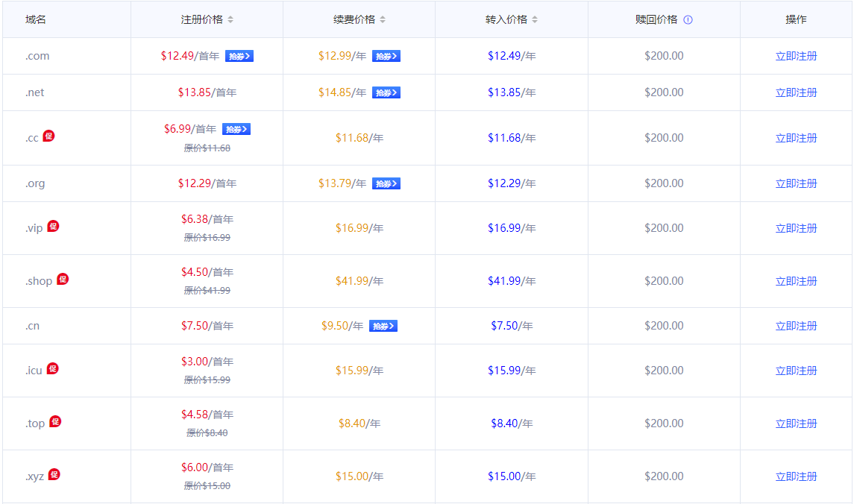This screenshot has height=504, width=854.
Task: Register the .shop domain now
Action: tap(796, 281)
